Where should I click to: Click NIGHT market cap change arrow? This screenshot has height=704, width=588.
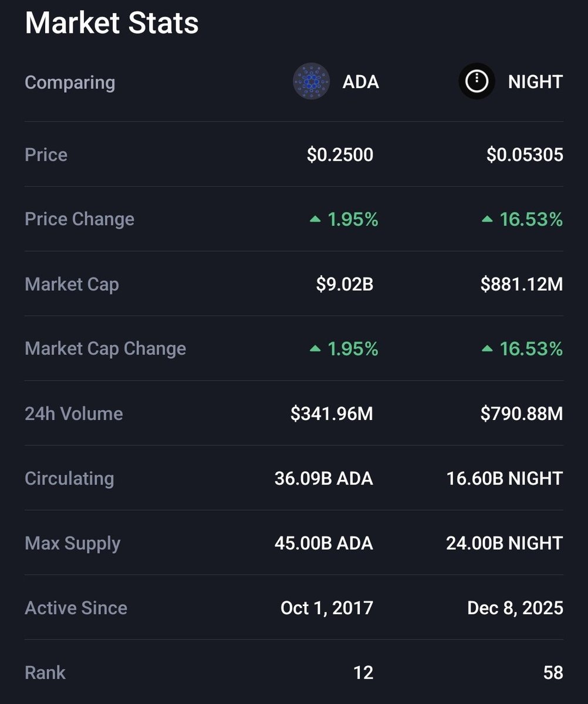(487, 349)
